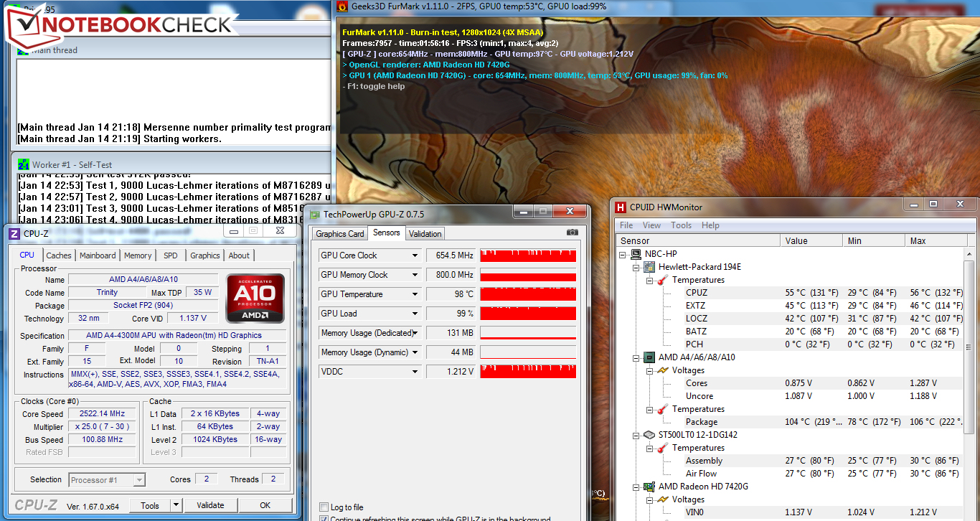This screenshot has height=521, width=980.
Task: Open the Tools menu in HWMonitor
Action: tap(681, 225)
